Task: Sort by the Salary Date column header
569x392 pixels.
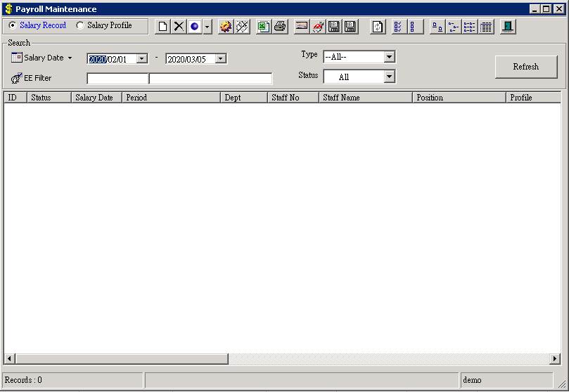Action: click(x=96, y=98)
